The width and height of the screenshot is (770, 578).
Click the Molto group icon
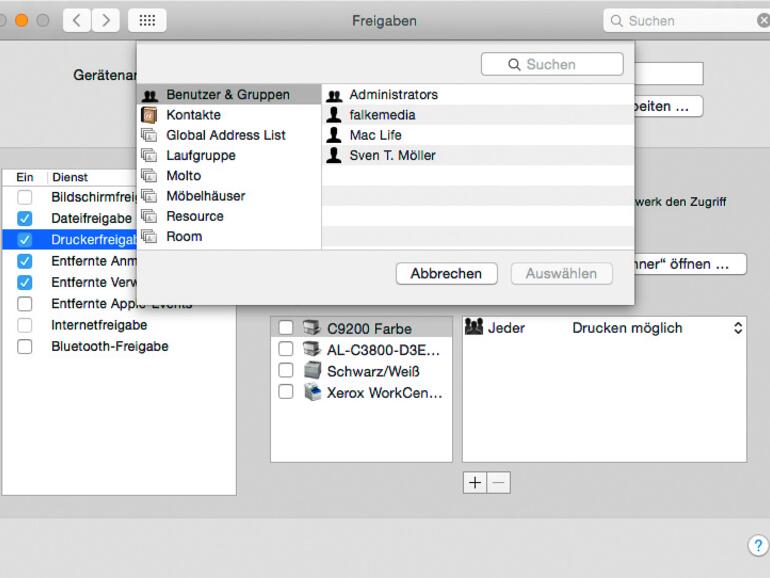(x=149, y=176)
